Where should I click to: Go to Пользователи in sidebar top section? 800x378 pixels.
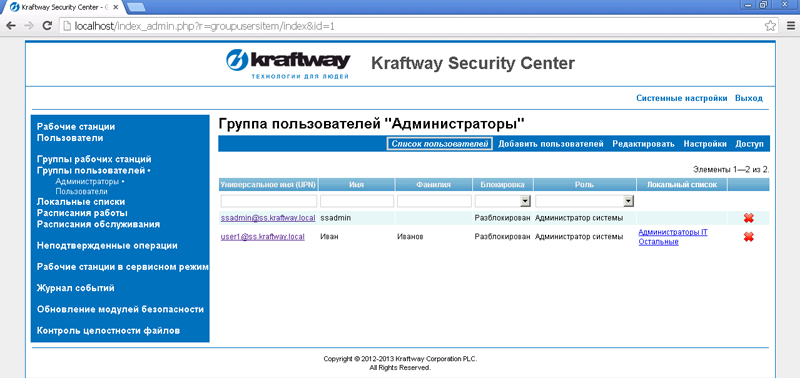click(x=70, y=138)
